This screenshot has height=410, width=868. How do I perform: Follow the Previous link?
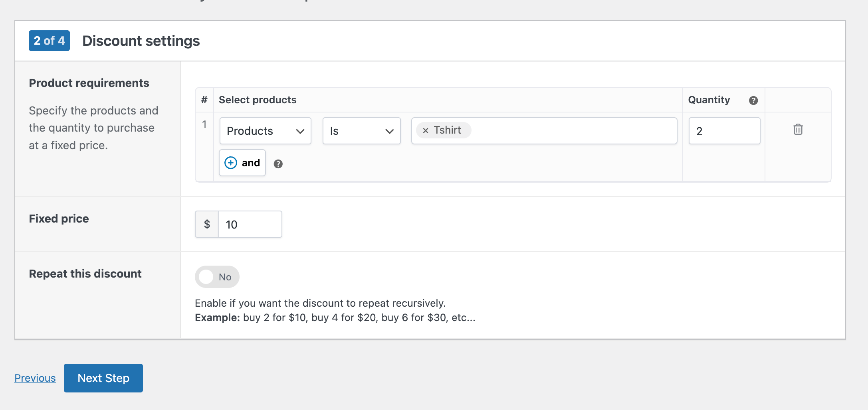[x=35, y=378]
